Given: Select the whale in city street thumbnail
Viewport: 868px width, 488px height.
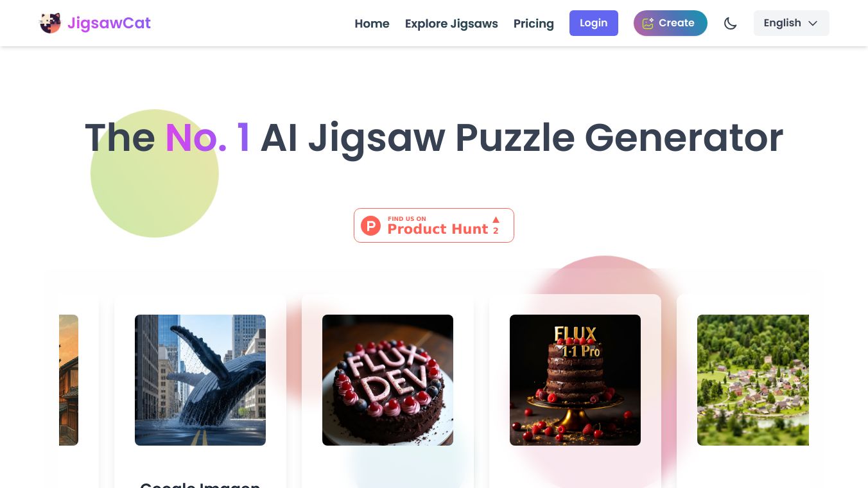Looking at the screenshot, I should [200, 380].
